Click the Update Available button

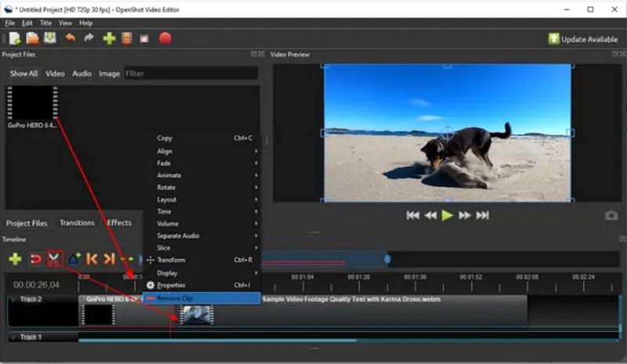(x=583, y=39)
